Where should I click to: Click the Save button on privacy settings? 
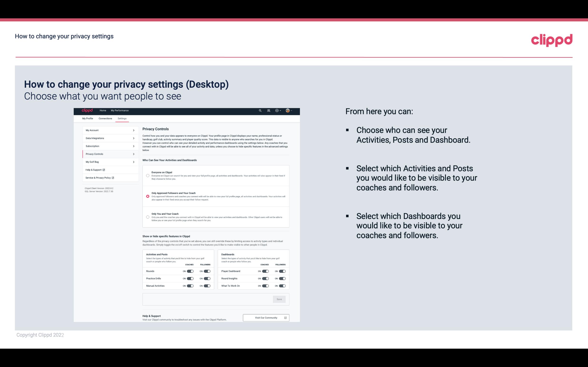[x=279, y=299]
